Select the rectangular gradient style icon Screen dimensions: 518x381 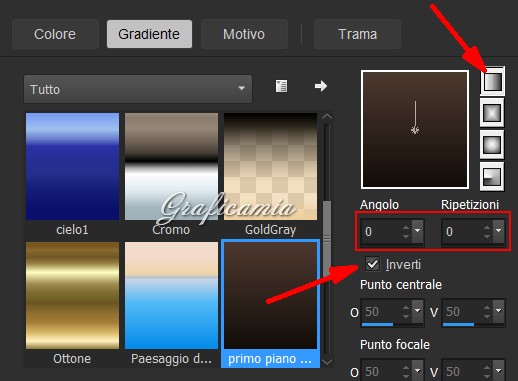[492, 113]
